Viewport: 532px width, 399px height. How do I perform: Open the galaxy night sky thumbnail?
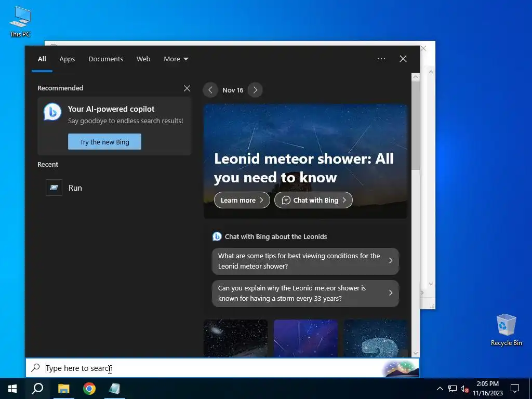click(x=235, y=338)
